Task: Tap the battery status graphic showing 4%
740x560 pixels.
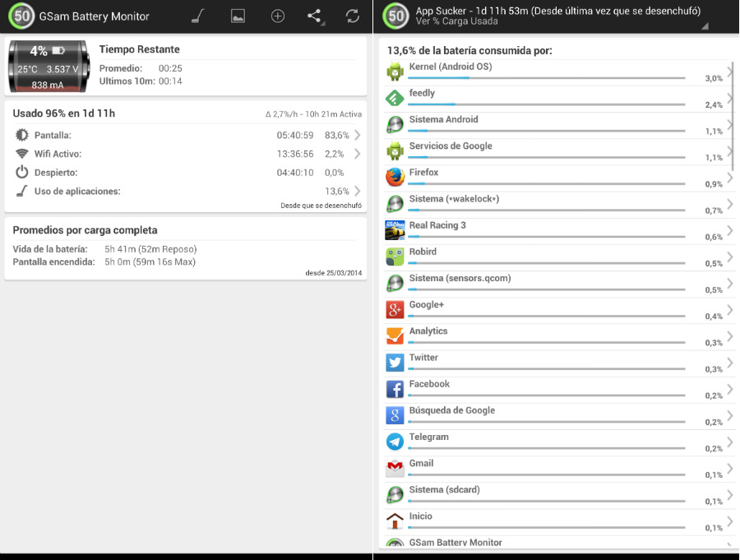Action: click(49, 66)
